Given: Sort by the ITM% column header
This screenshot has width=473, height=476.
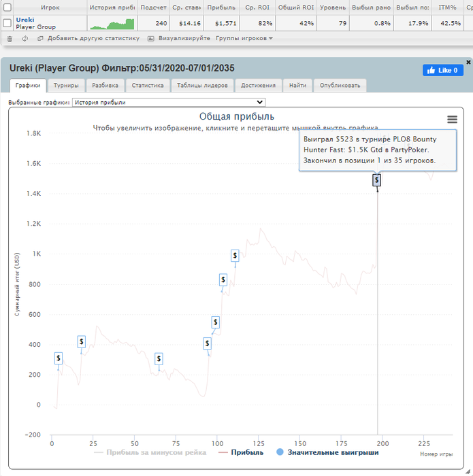Looking at the screenshot, I should (x=447, y=7).
